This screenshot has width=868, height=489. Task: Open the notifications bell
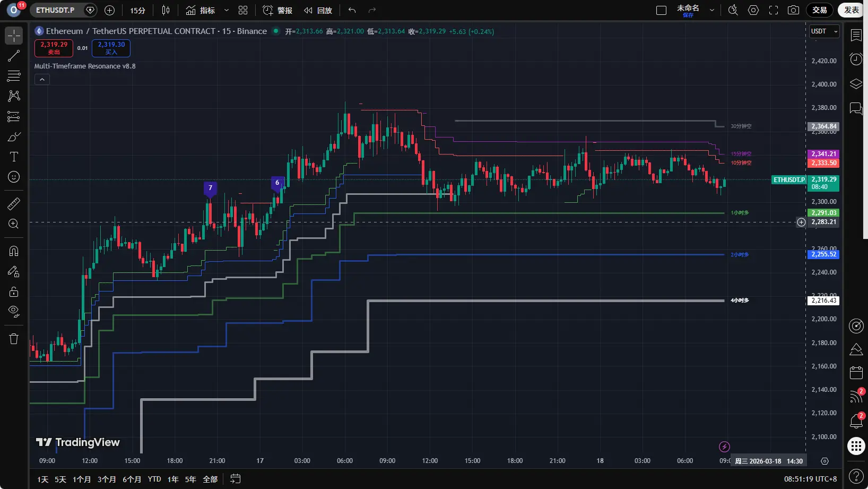point(856,421)
